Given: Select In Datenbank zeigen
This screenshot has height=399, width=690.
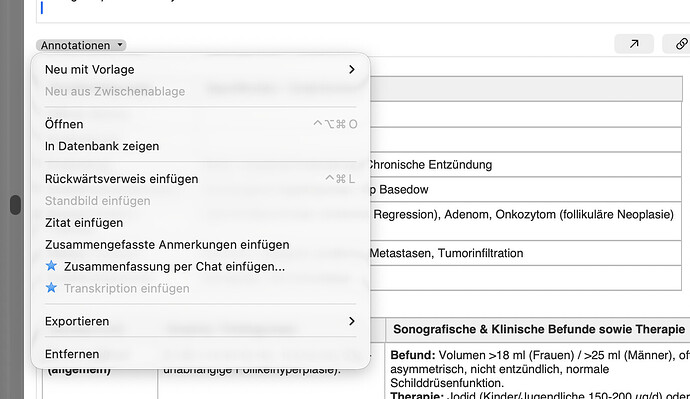Looking at the screenshot, I should [x=200, y=146].
